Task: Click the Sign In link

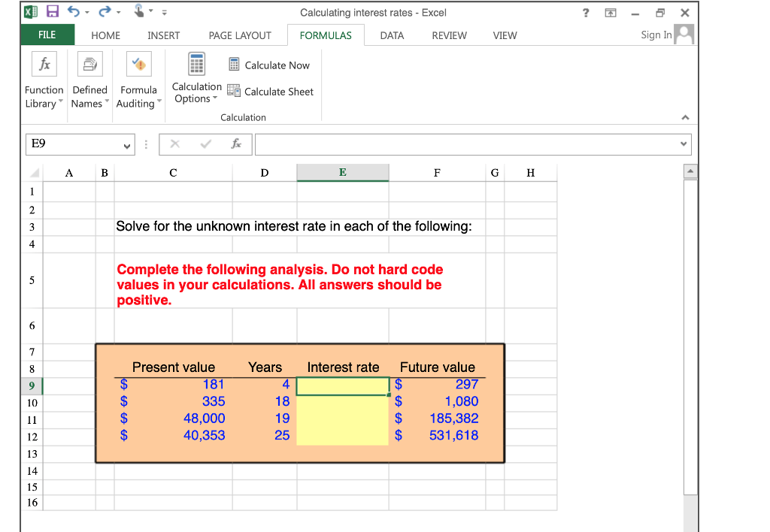Action: click(656, 35)
